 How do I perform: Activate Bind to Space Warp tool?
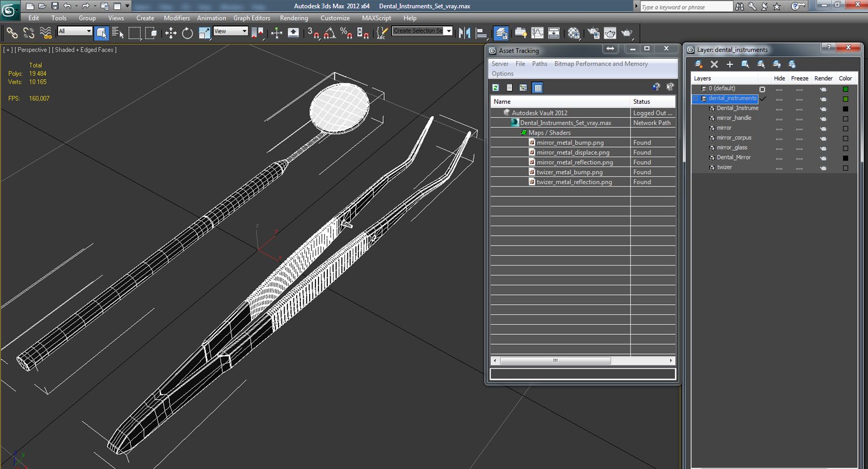tap(45, 33)
